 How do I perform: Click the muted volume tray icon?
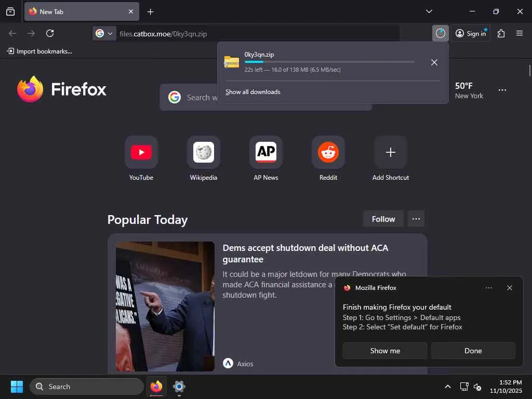(x=477, y=387)
